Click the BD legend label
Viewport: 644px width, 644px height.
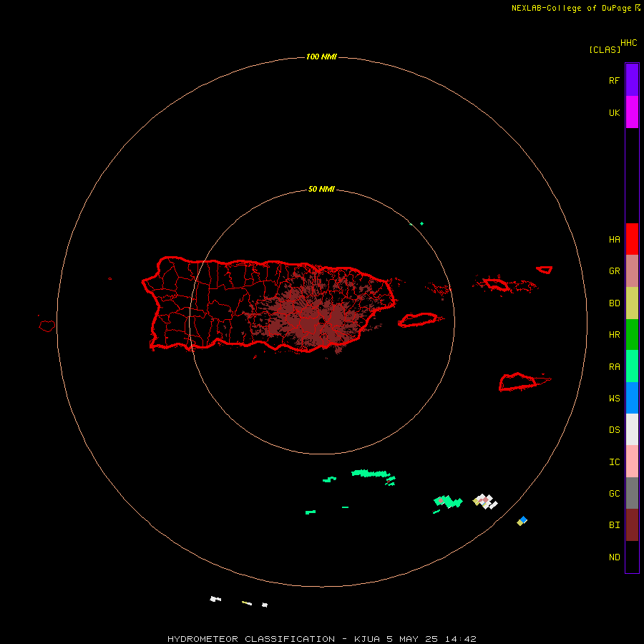(x=614, y=303)
